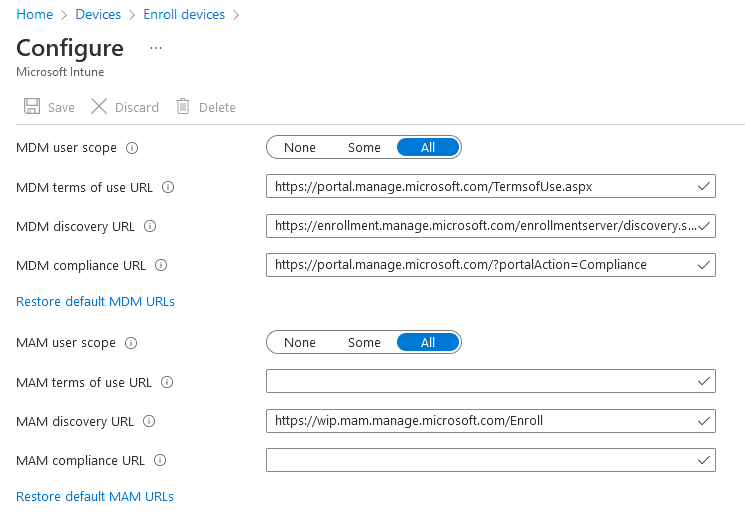
Task: Go to Devices breadcrumb
Action: (x=98, y=15)
